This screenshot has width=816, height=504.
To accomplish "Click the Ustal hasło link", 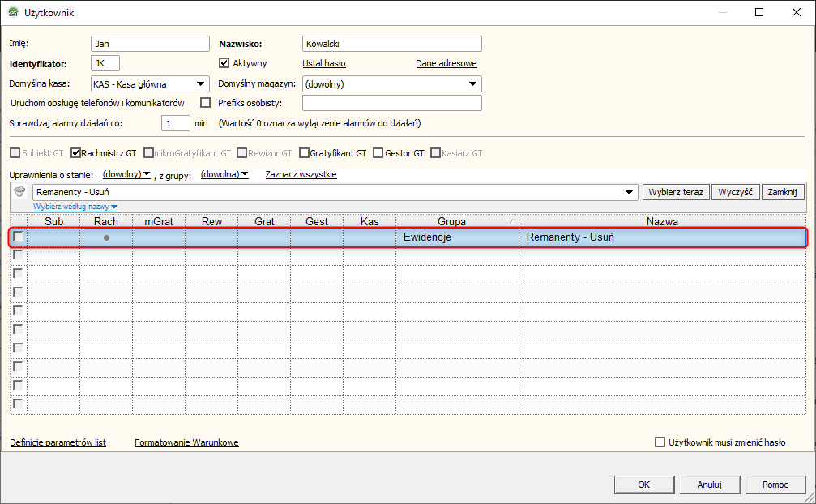I will coord(324,63).
